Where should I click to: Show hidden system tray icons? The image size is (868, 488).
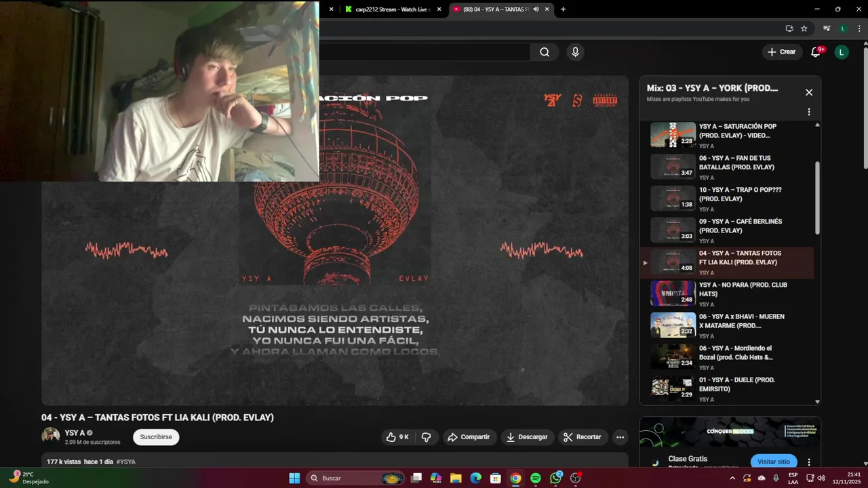pos(732,478)
